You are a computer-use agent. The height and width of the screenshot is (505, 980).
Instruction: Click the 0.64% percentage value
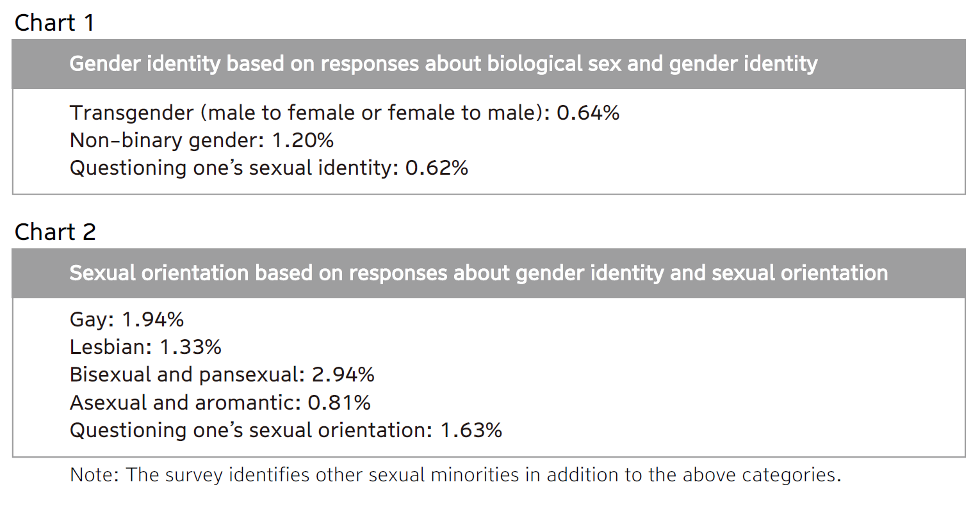(x=587, y=113)
